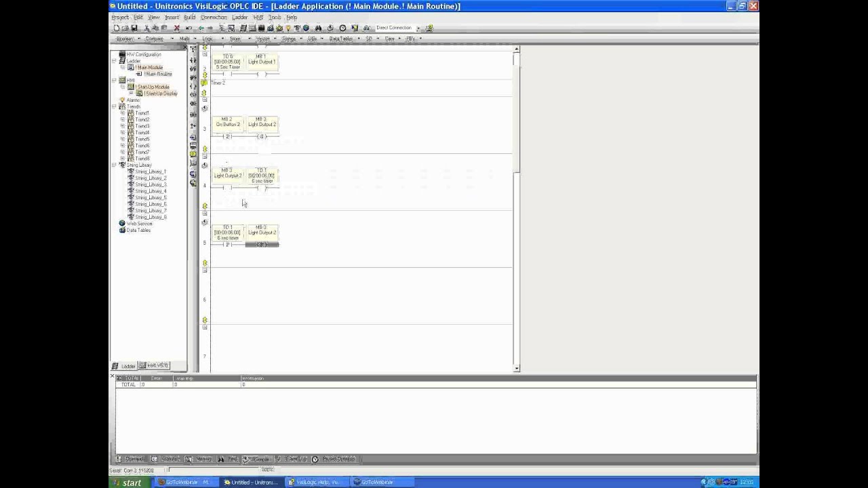The height and width of the screenshot is (488, 868).
Task: Click the red X delete toolbar icon
Action: coord(176,28)
